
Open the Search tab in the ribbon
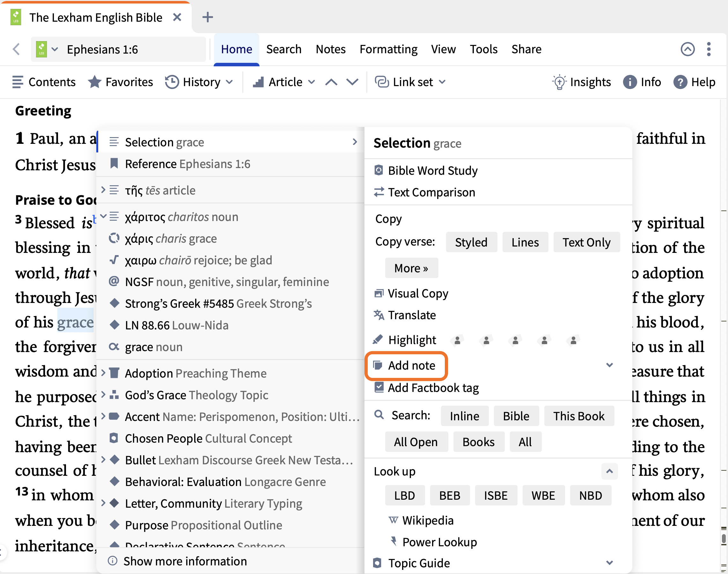coord(284,49)
